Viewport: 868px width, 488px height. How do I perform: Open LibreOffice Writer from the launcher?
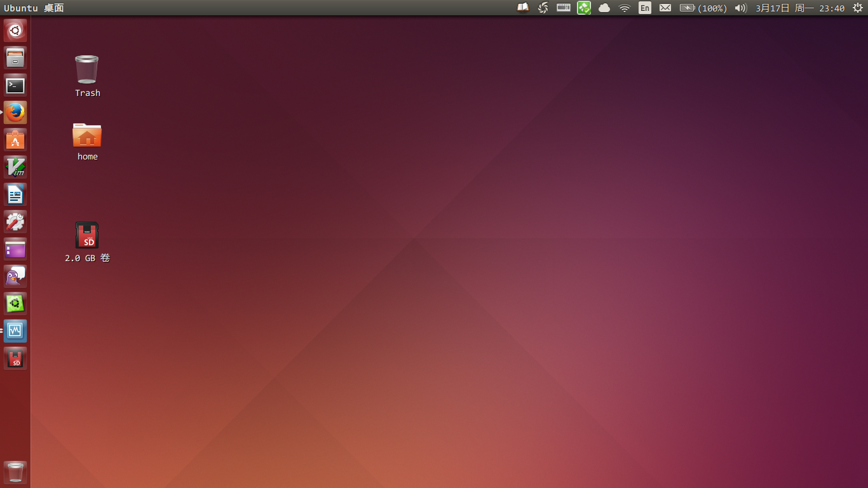point(15,194)
